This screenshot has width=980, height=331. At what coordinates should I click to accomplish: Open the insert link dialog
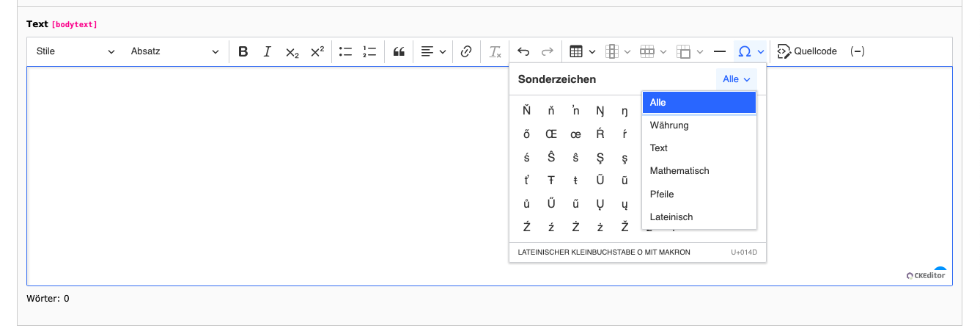pyautogui.click(x=466, y=51)
